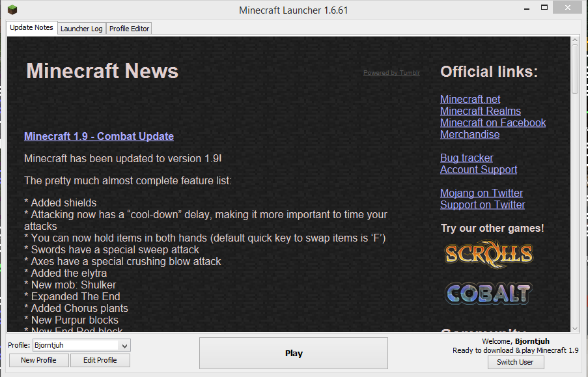This screenshot has height=377, width=588.
Task: Minimize the Minecraft Launcher window
Action: (x=527, y=8)
